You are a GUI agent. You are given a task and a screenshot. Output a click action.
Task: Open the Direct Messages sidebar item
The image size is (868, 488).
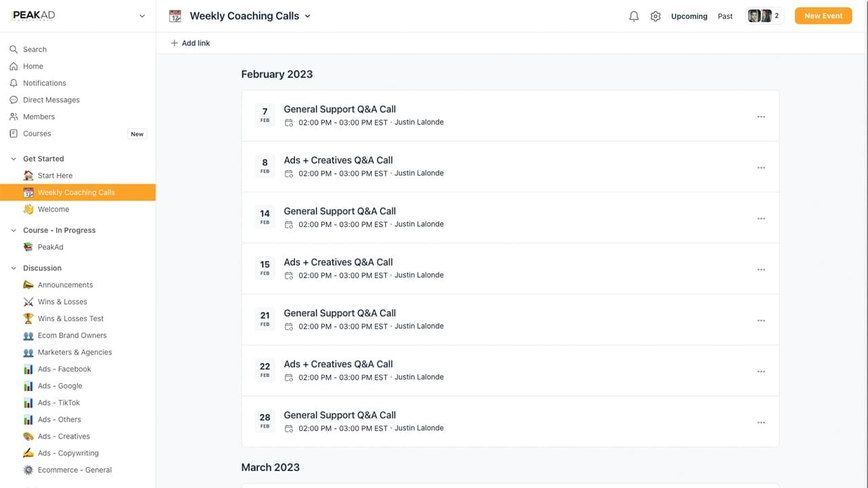click(51, 100)
